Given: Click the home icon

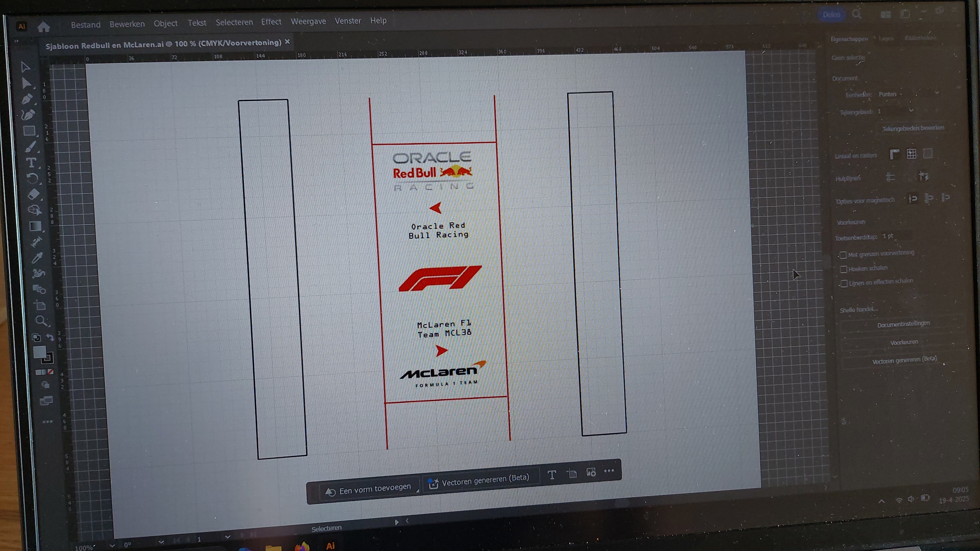Looking at the screenshot, I should coord(44,27).
